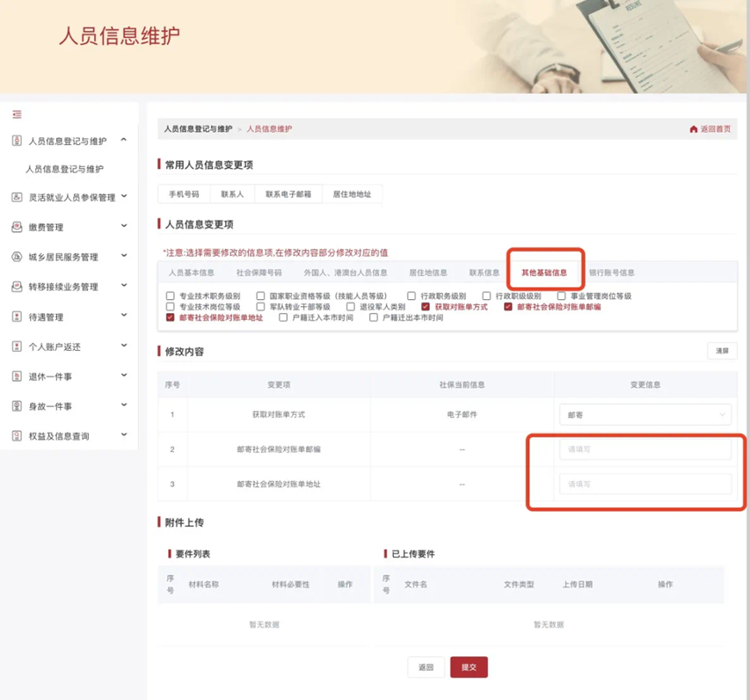750x700 pixels.
Task: Open 人员信息登记与维护 breadcrumb link
Action: pyautogui.click(x=198, y=129)
